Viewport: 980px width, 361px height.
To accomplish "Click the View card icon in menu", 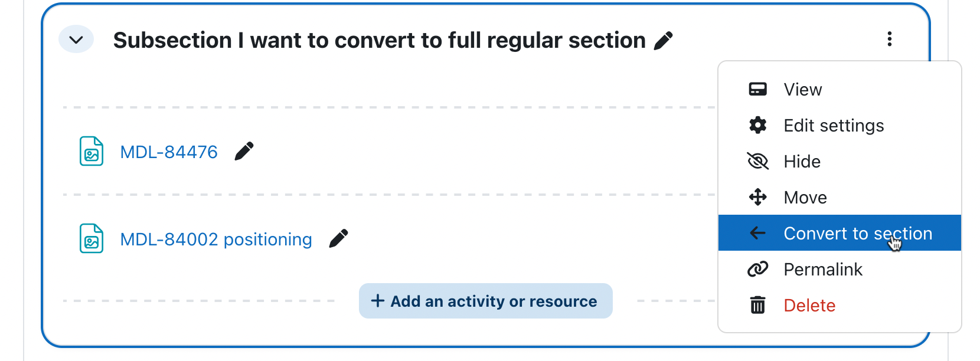I will tap(757, 89).
